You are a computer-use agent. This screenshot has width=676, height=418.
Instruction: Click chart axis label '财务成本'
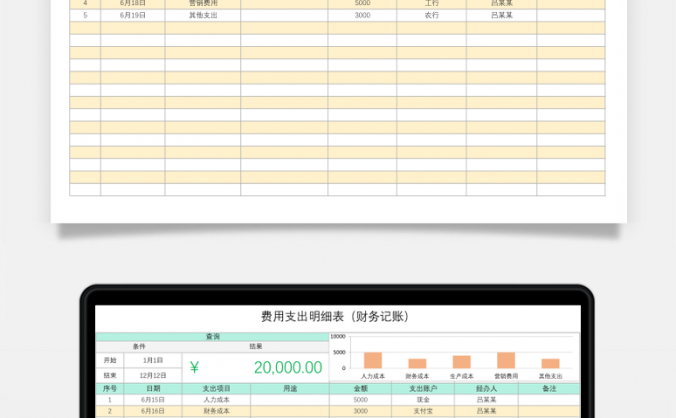(417, 376)
